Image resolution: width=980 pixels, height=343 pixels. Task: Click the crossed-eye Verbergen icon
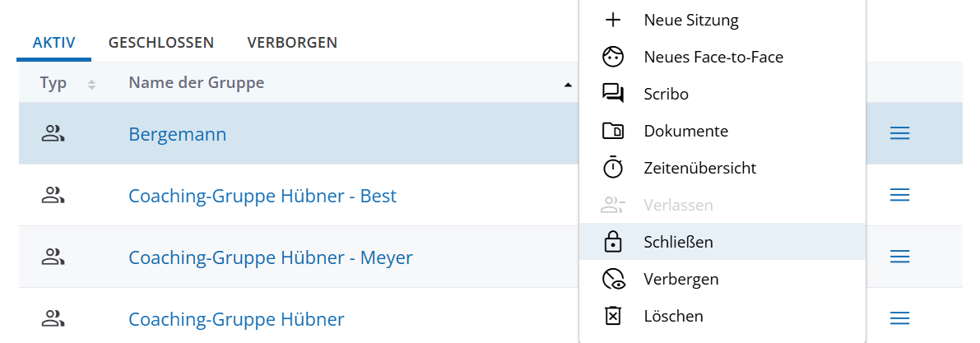click(x=613, y=279)
